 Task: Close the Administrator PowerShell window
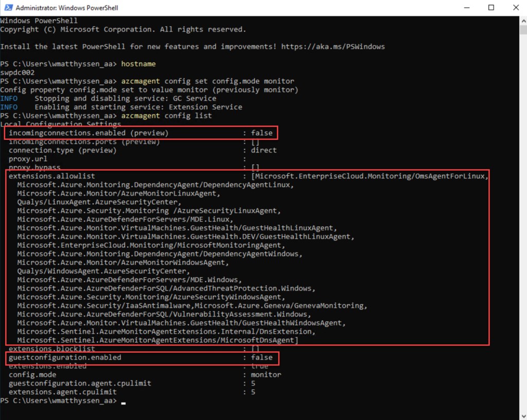pyautogui.click(x=515, y=8)
